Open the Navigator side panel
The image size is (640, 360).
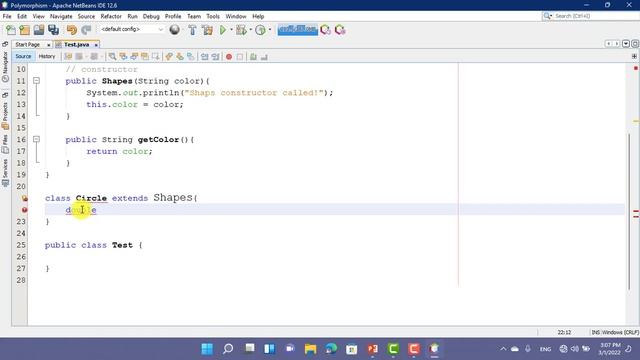click(x=5, y=67)
